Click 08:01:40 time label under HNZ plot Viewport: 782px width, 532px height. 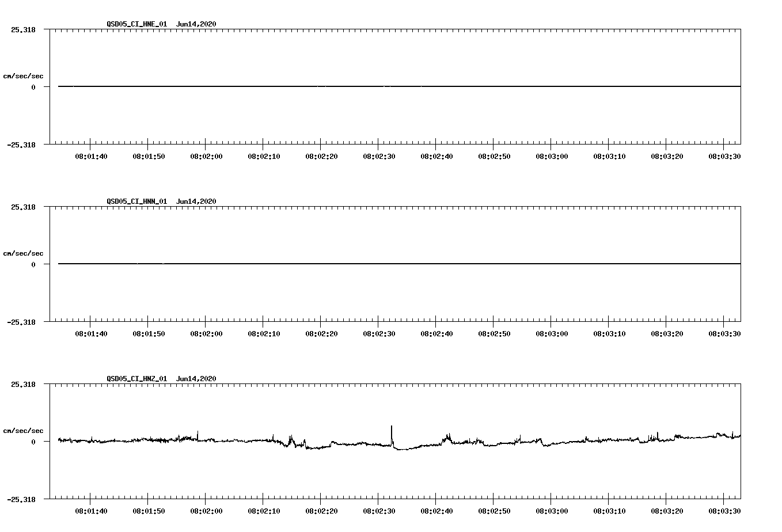pos(91,511)
